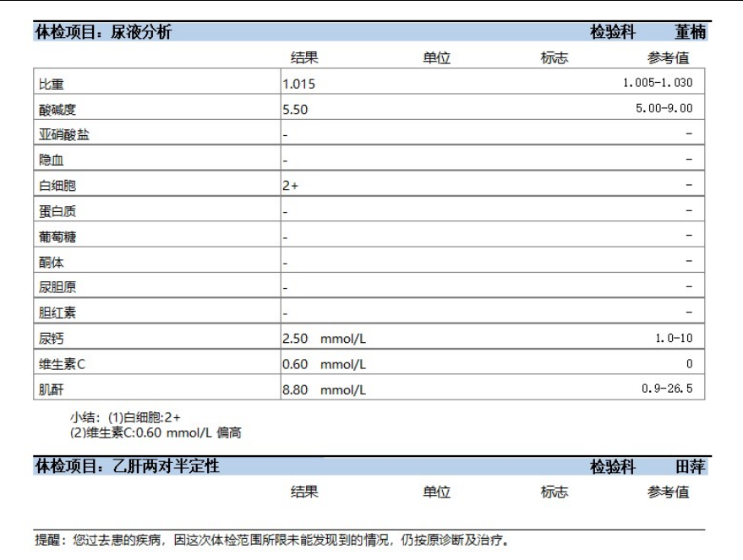Click the 肌酐 result 8.80 mmol/L

click(x=324, y=389)
